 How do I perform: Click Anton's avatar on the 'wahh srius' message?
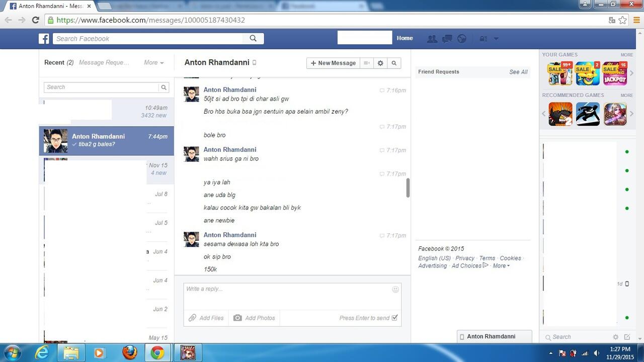(x=191, y=154)
